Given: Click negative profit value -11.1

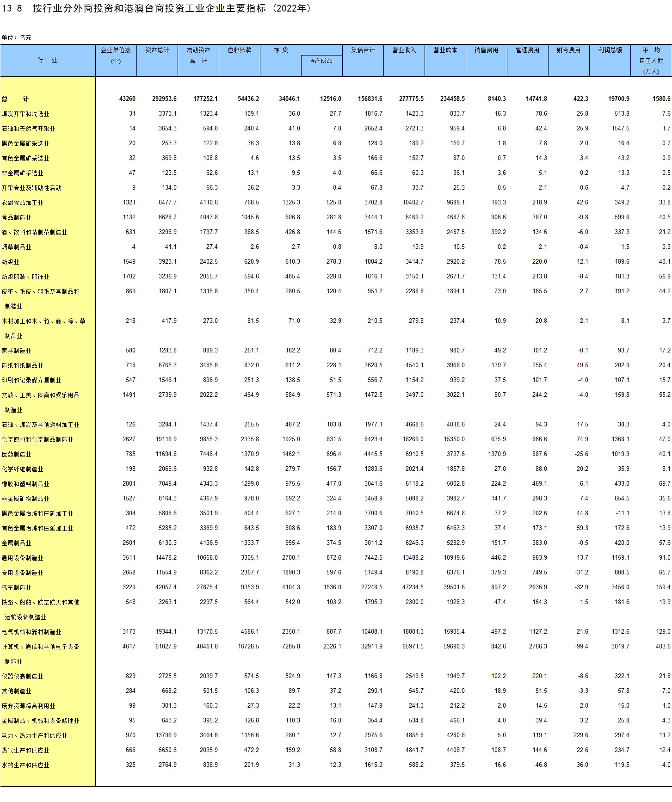Looking at the screenshot, I should (x=622, y=513).
